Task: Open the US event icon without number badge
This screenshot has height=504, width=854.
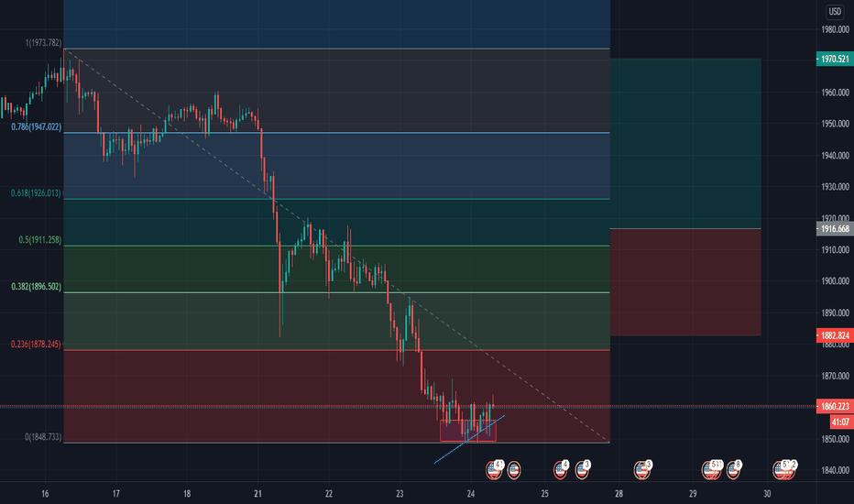Action: click(x=514, y=470)
